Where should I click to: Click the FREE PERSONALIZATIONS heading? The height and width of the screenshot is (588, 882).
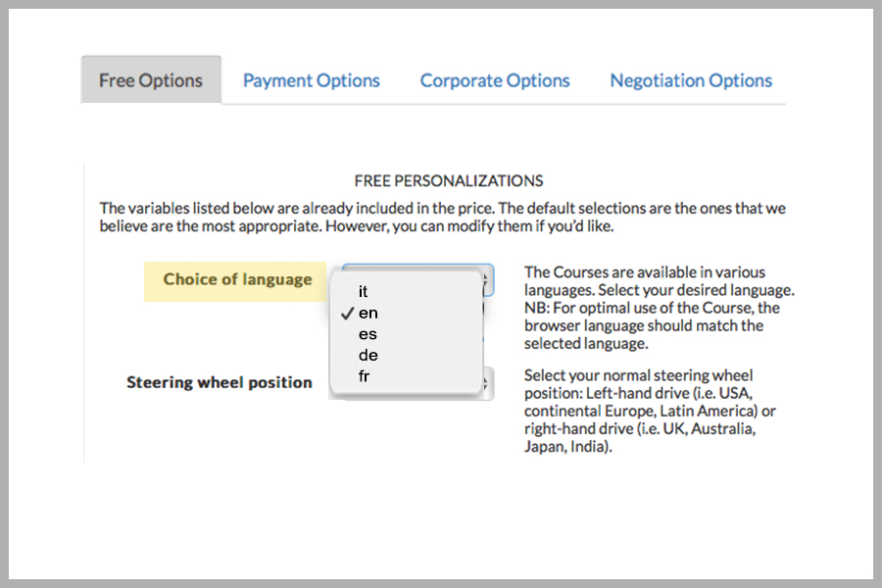tap(449, 180)
